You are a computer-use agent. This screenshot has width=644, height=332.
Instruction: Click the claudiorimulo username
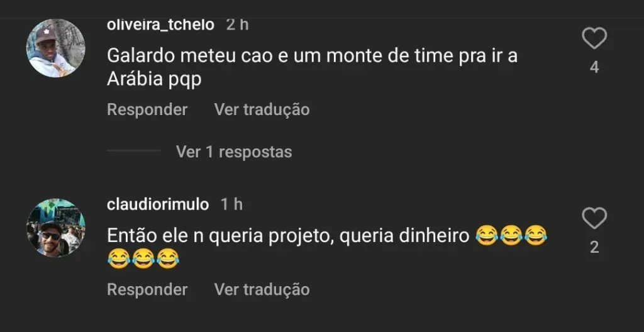pyautogui.click(x=158, y=204)
